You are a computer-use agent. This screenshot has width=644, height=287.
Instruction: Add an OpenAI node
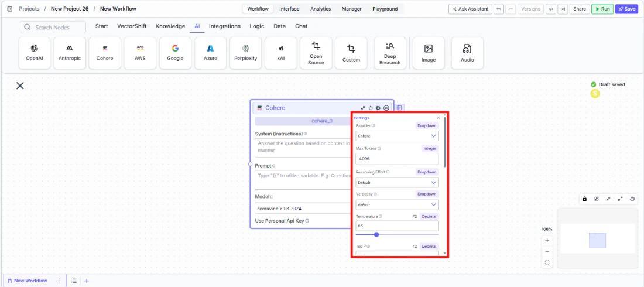click(x=35, y=53)
